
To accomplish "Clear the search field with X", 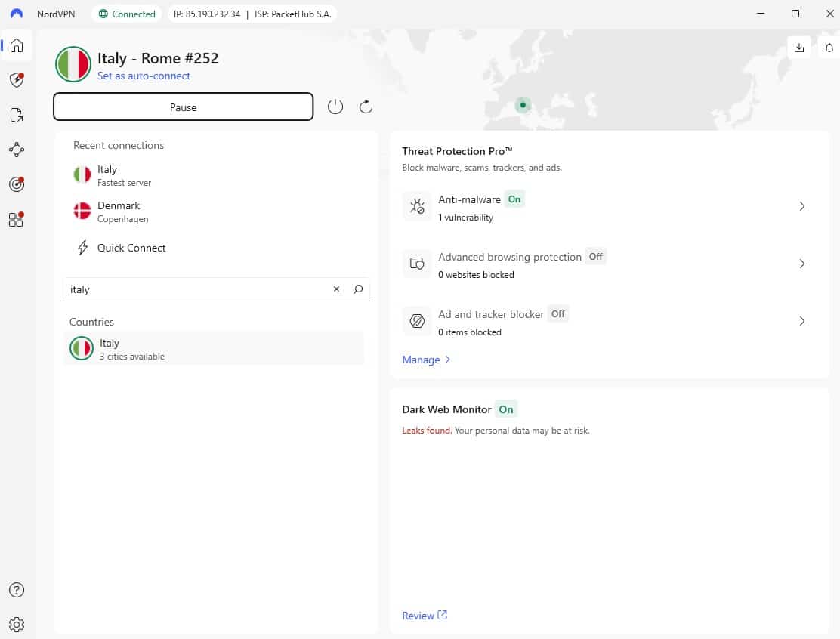I will tap(337, 289).
